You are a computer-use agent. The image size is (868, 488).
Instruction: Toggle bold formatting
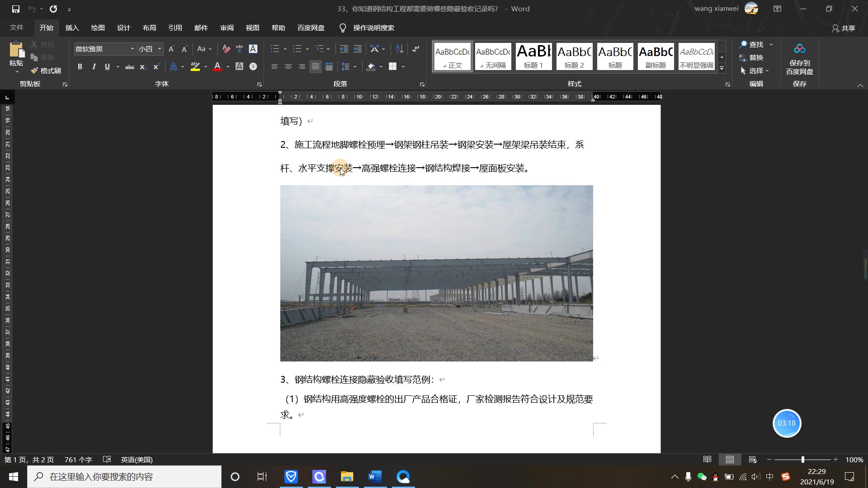[x=80, y=66]
